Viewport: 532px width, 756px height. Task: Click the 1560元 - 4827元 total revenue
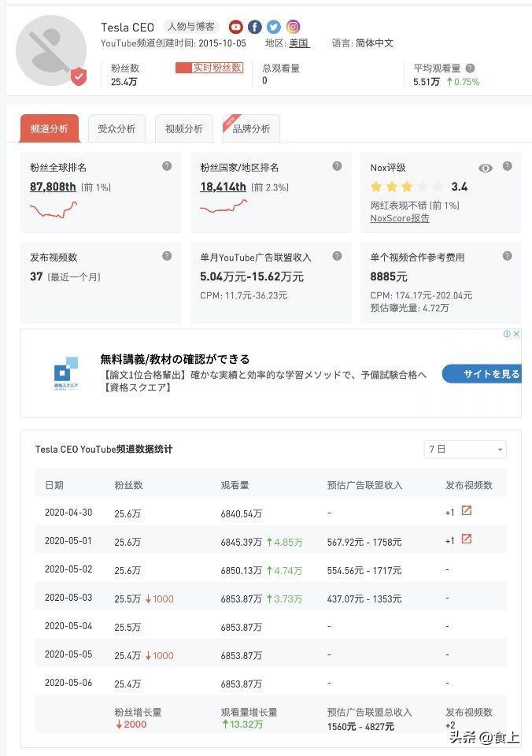(360, 726)
